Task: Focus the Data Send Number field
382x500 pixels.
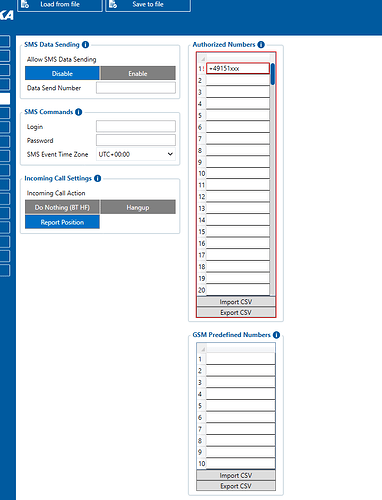Action: pyautogui.click(x=136, y=88)
